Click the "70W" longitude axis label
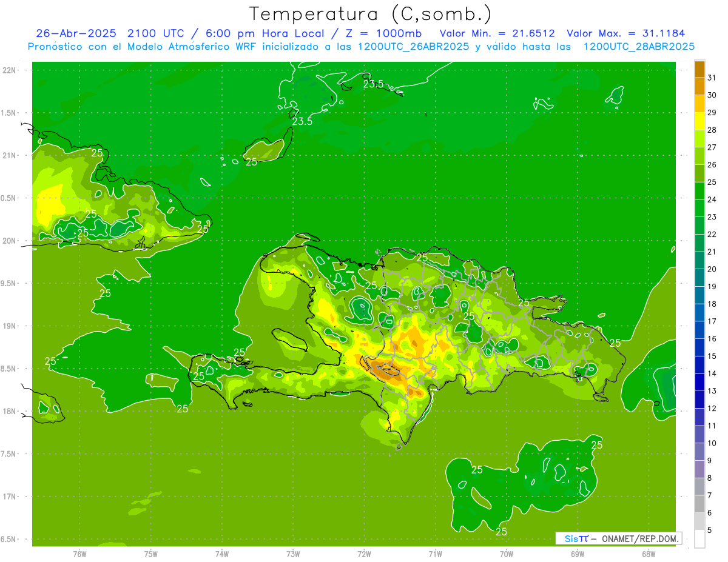The width and height of the screenshot is (728, 562). click(x=507, y=554)
